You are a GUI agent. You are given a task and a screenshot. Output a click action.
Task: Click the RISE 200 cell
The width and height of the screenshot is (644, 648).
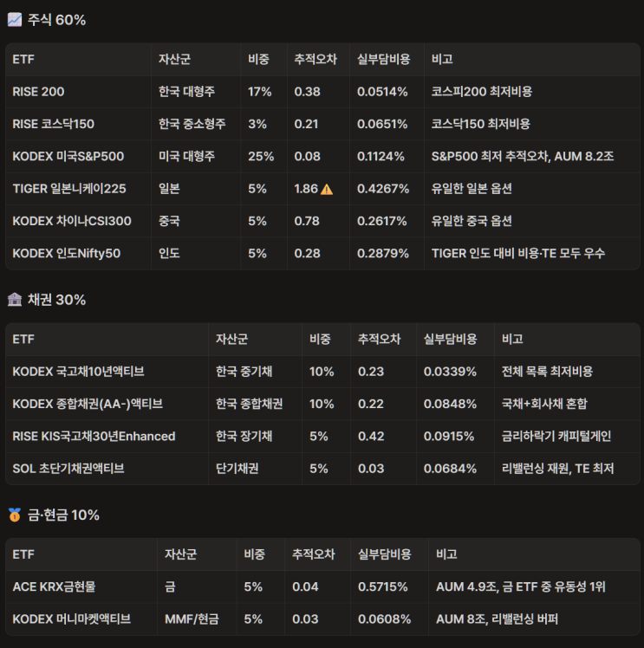coord(38,92)
